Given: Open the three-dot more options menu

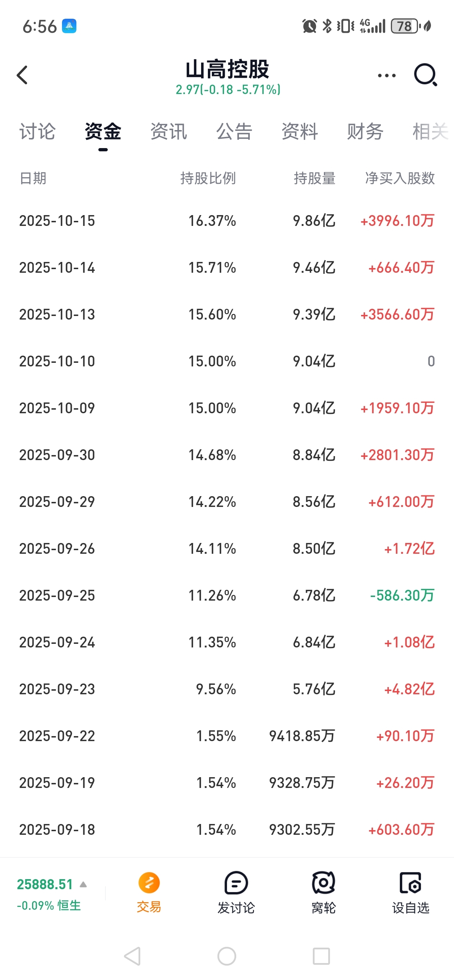Looking at the screenshot, I should coord(387,75).
